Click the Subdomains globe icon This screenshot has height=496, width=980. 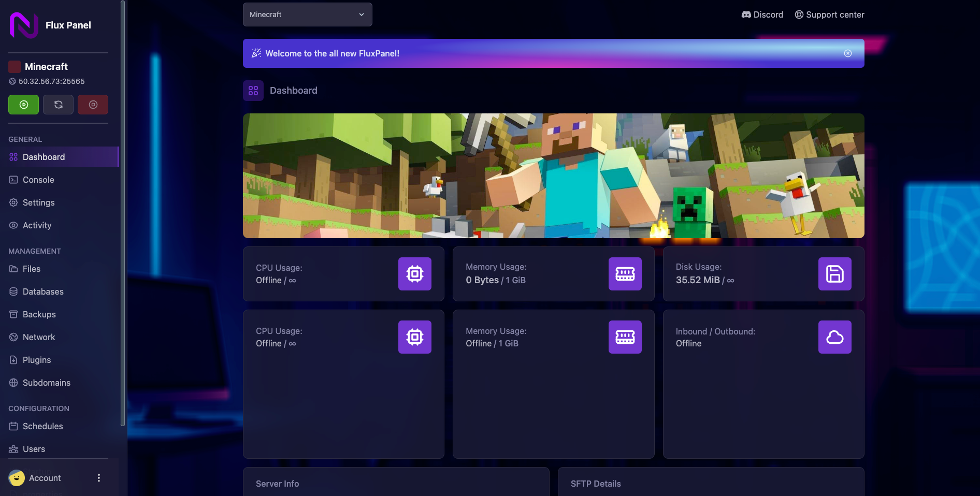click(x=13, y=383)
